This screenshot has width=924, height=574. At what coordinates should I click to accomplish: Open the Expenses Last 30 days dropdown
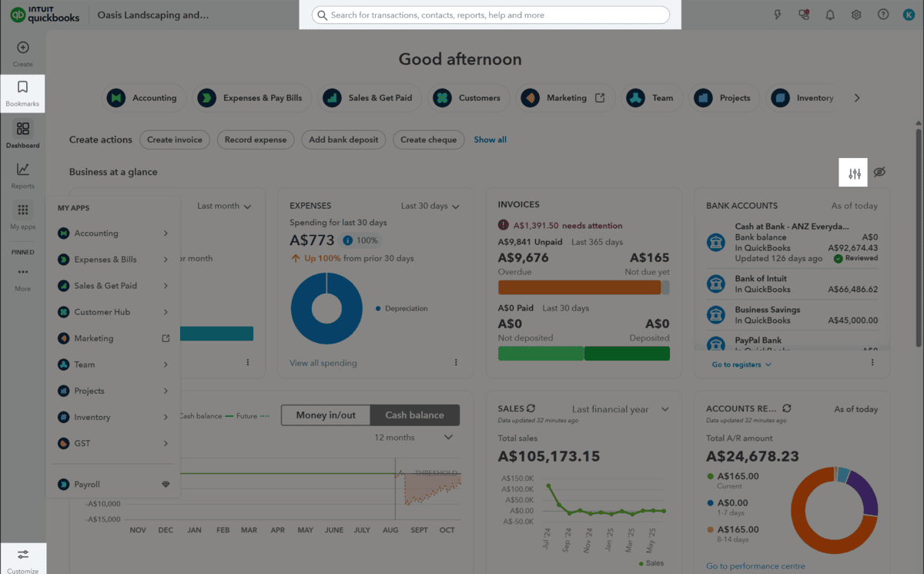pos(430,206)
